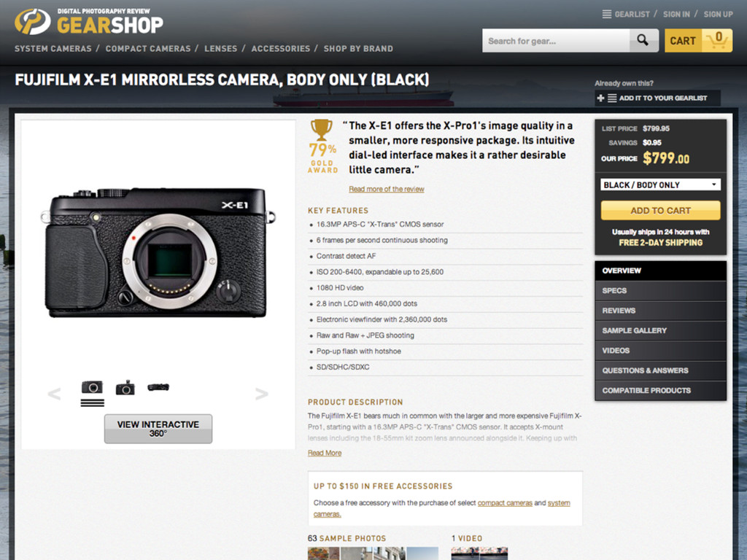
Task: Open the shopping cart
Action: tap(698, 41)
